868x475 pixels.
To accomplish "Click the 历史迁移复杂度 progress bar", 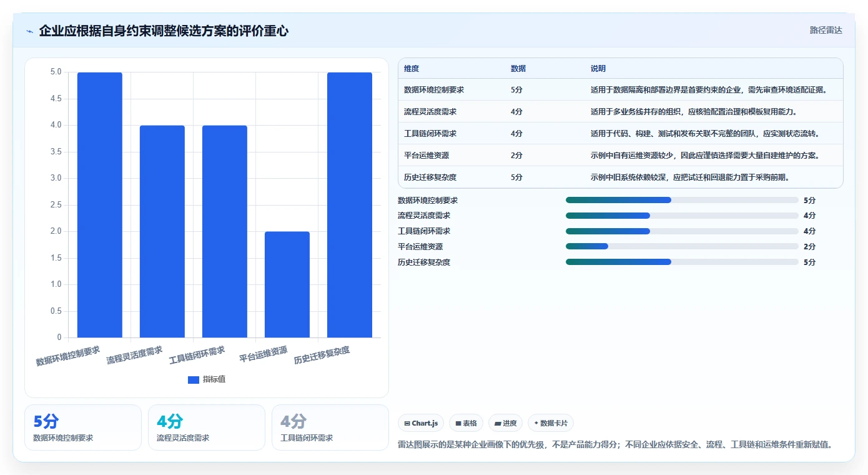I will 682,262.
